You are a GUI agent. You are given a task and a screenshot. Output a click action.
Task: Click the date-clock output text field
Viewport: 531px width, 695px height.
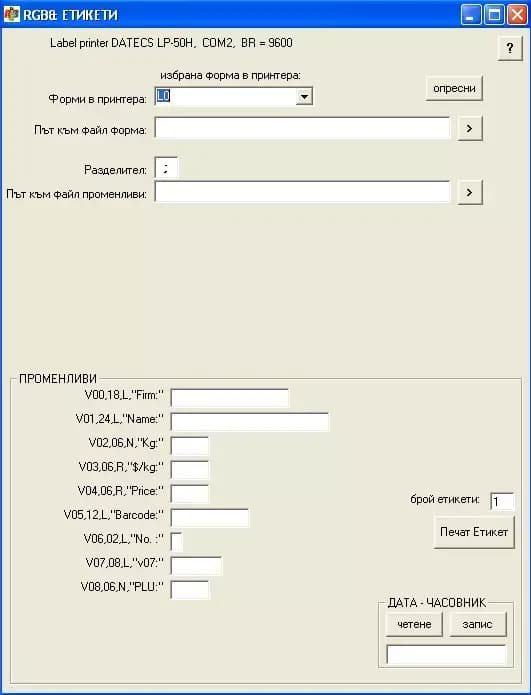coord(446,655)
